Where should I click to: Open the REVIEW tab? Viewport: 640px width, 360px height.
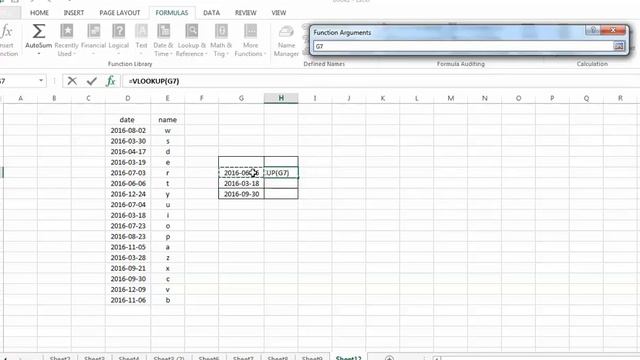point(245,13)
